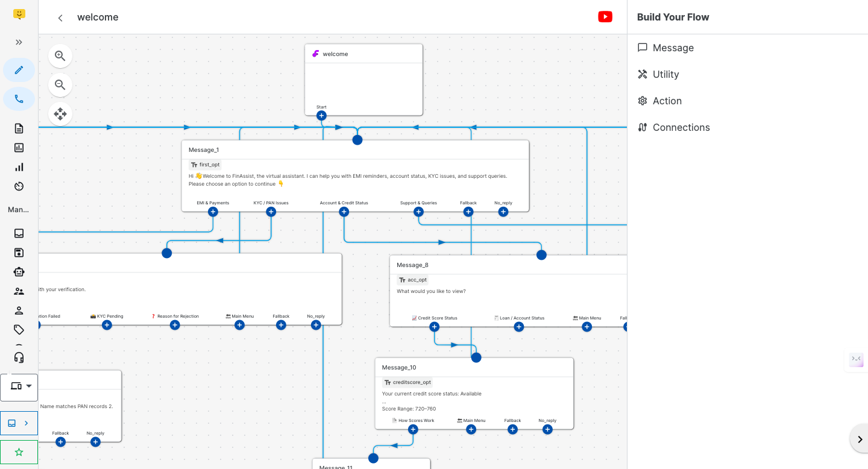This screenshot has height=469, width=868.
Task: Open the YouTube tutorial icon
Action: pyautogui.click(x=605, y=17)
